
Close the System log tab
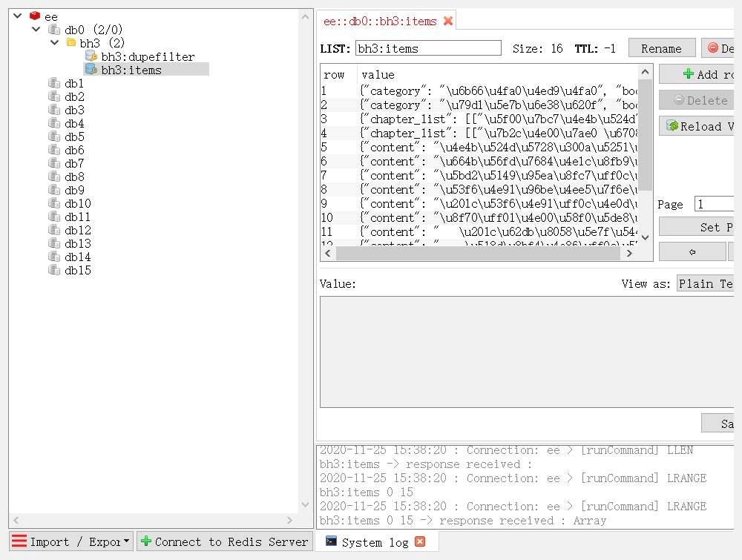(x=420, y=541)
